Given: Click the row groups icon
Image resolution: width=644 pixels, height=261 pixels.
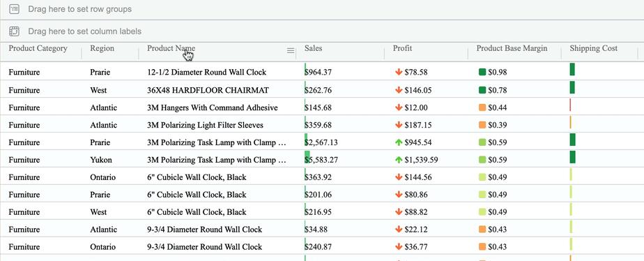Looking at the screenshot, I should (15, 9).
